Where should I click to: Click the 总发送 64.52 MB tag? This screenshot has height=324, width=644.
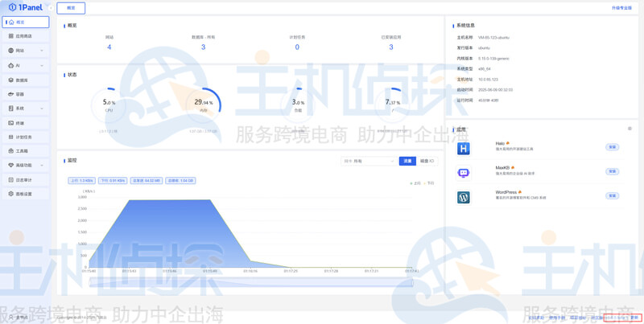147,180
